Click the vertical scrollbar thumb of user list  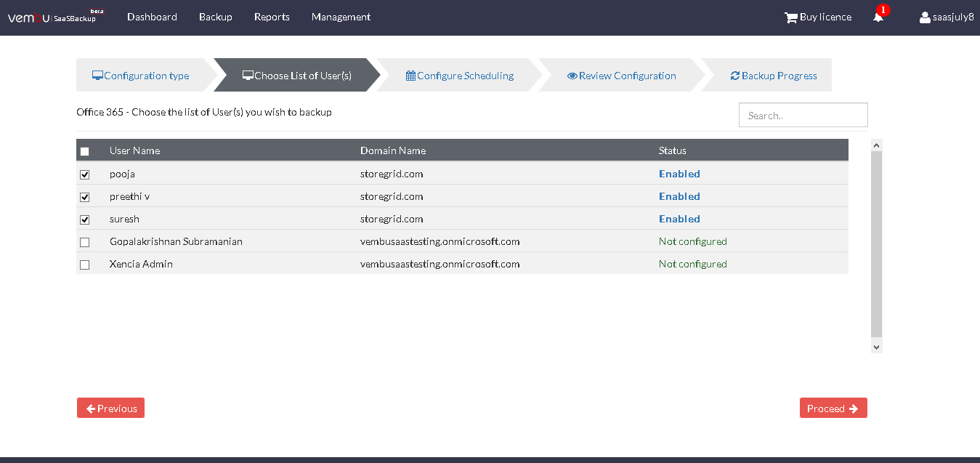pos(876,244)
